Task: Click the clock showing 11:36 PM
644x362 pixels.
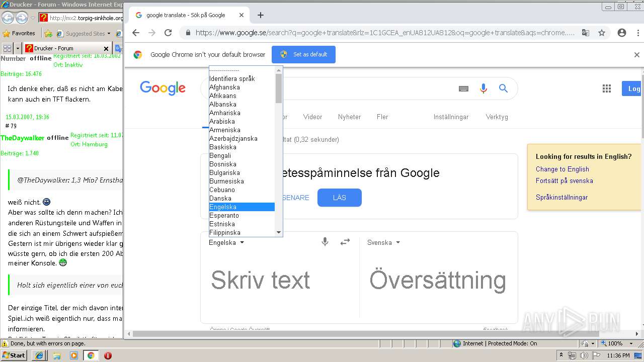Action: tap(618, 355)
